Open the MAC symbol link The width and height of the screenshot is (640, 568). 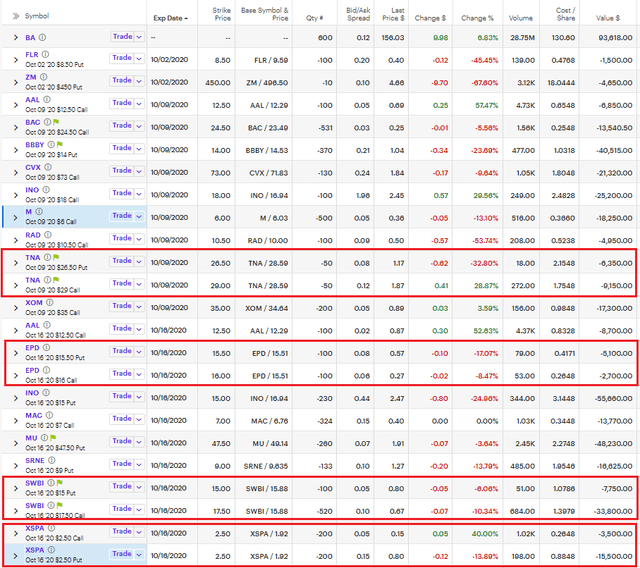coord(34,415)
